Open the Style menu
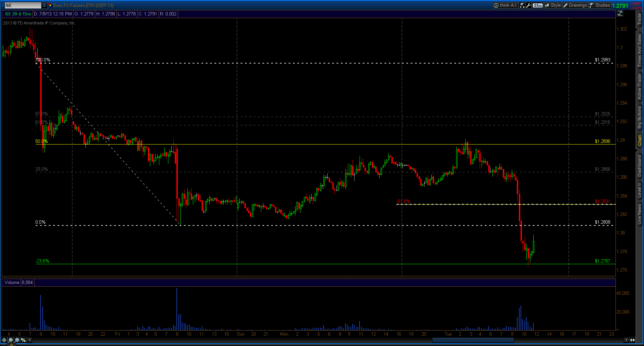Image resolution: width=644 pixels, height=346 pixels. pyautogui.click(x=553, y=5)
